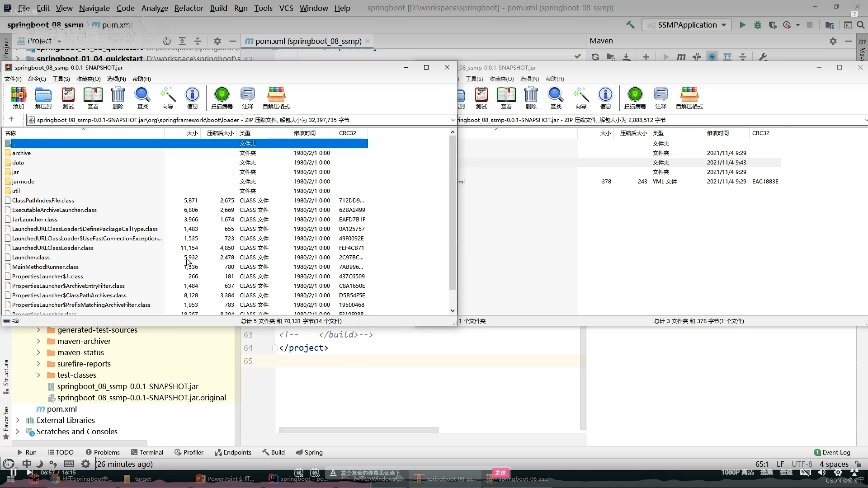The height and width of the screenshot is (488, 868).
Task: Toggle Maven offline mode button
Action: [x=697, y=57]
